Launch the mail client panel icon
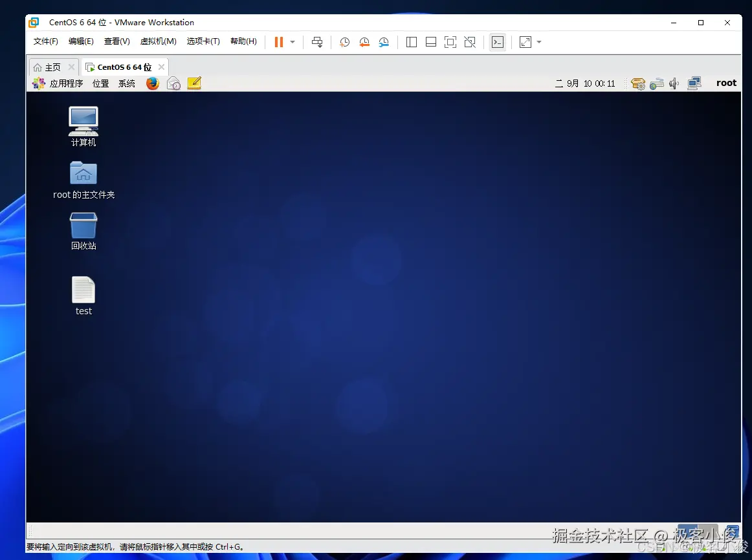752x560 pixels. click(173, 83)
